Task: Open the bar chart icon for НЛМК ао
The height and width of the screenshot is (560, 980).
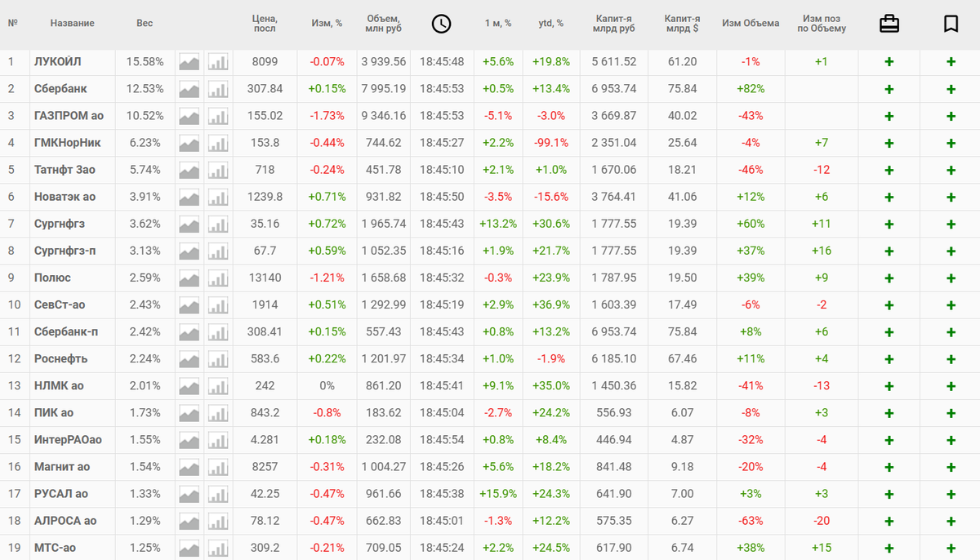Action: [x=218, y=385]
